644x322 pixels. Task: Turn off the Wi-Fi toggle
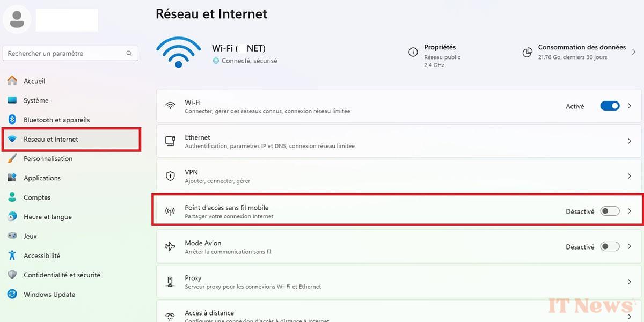click(x=610, y=106)
